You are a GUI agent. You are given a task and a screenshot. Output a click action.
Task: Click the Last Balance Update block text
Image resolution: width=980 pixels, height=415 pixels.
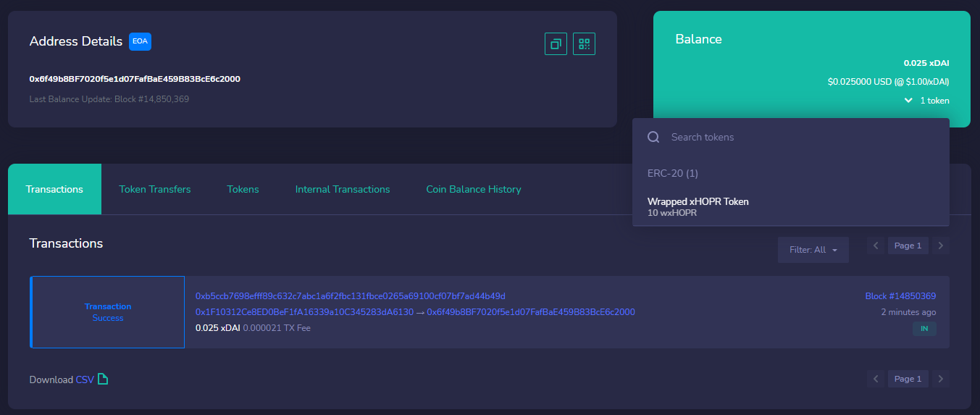[x=109, y=98]
